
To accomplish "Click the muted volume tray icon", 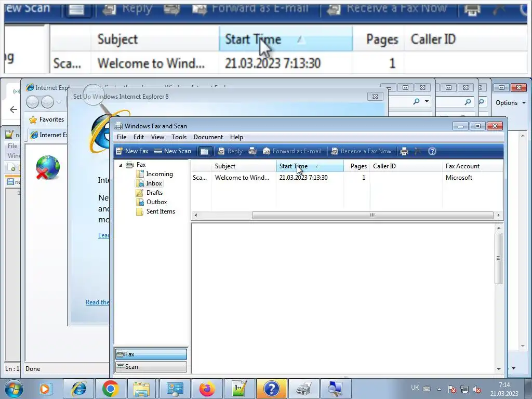I will [x=477, y=389].
